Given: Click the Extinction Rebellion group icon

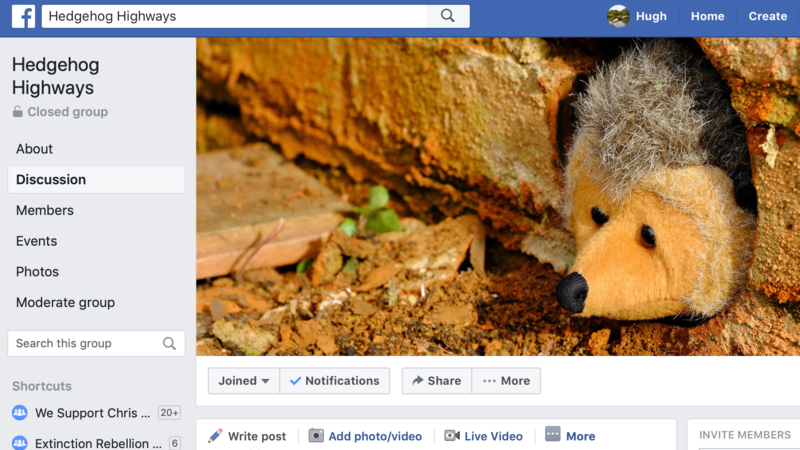Looking at the screenshot, I should (19, 443).
